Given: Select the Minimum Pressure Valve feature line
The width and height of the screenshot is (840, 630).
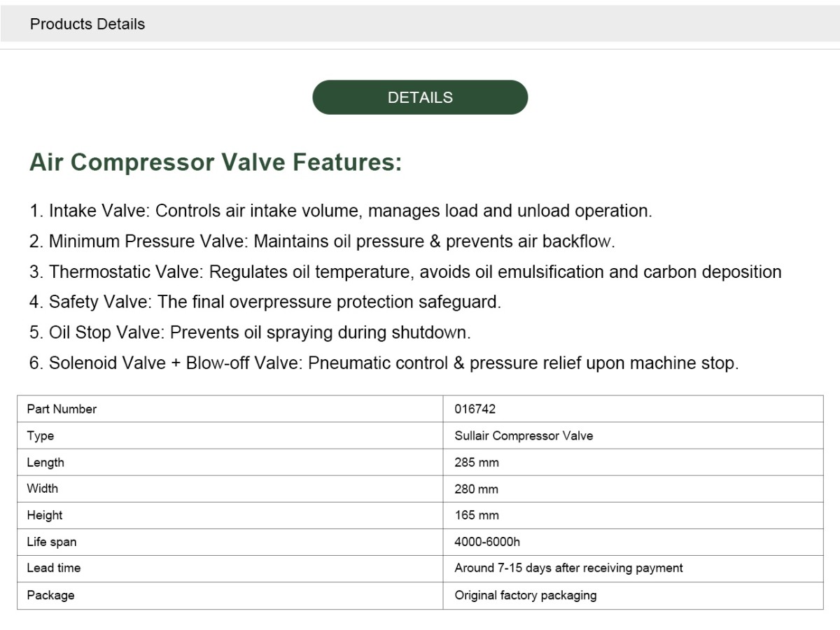Looking at the screenshot, I should 322,241.
